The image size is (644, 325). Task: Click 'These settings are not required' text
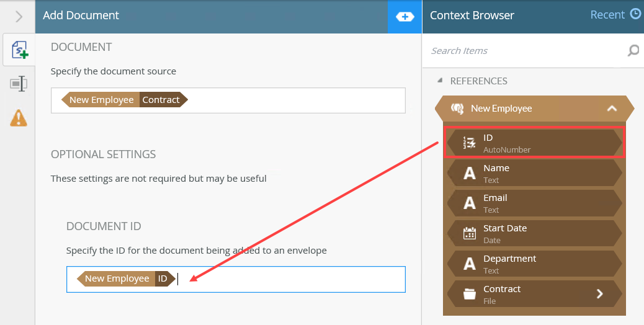[x=159, y=179]
